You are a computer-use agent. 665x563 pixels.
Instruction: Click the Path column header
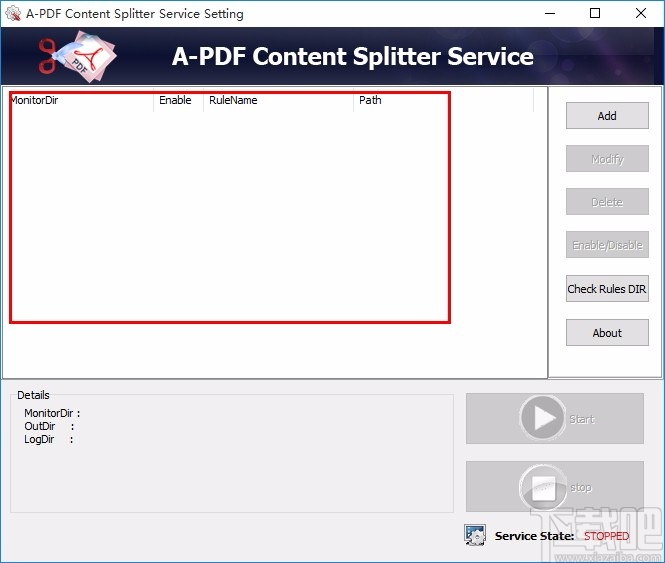(443, 100)
